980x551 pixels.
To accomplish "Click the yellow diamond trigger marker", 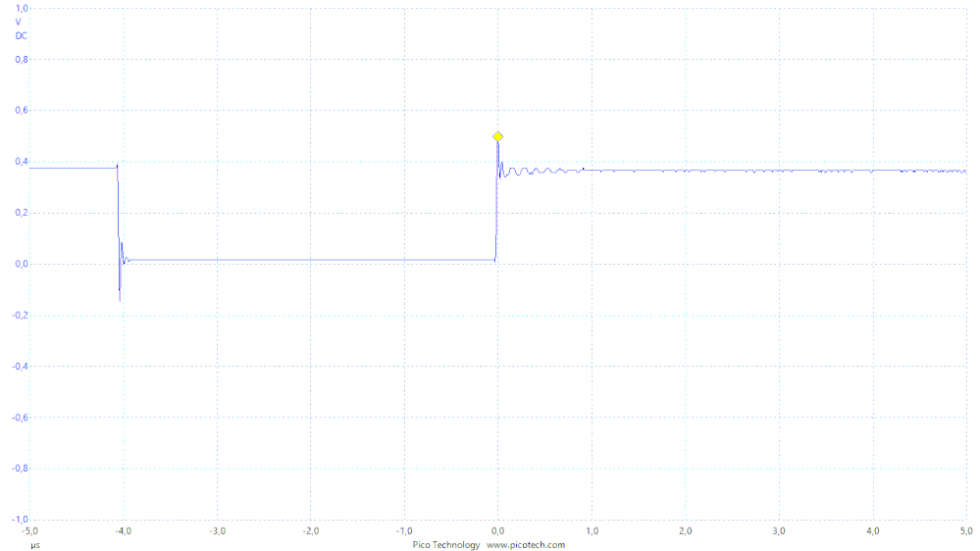I will coord(497,137).
